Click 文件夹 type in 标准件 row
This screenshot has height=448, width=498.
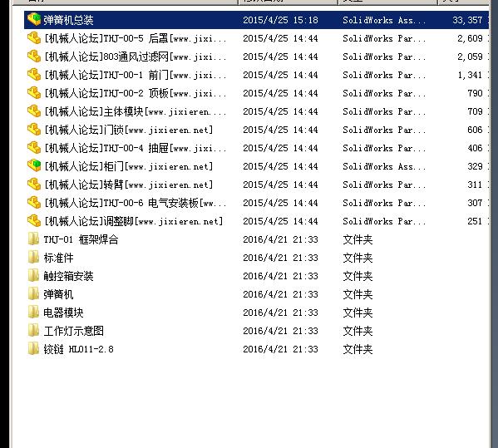tap(357, 258)
